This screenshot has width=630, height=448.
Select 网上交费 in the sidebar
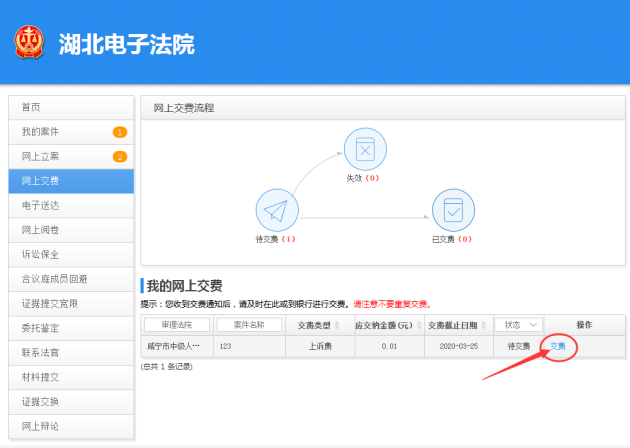click(x=70, y=181)
